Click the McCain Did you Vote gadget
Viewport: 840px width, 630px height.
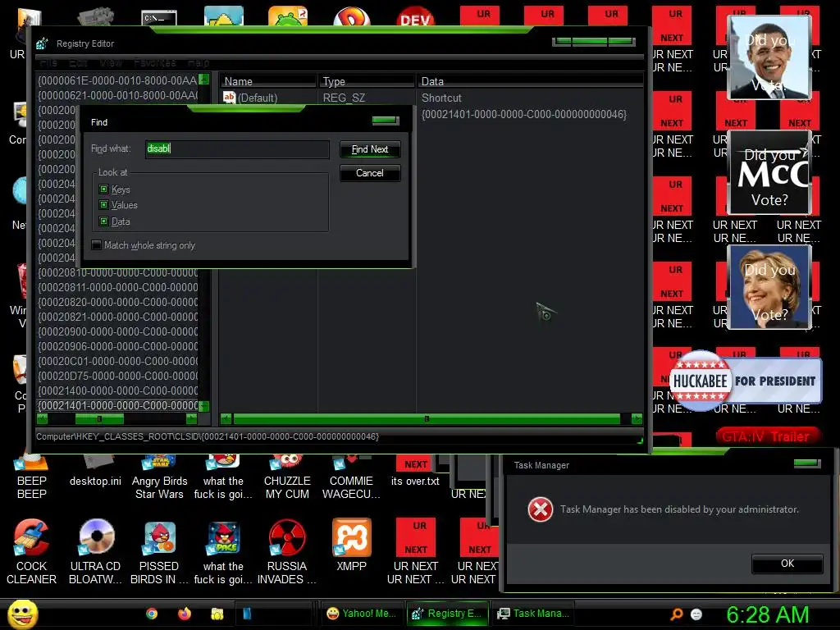tap(769, 172)
